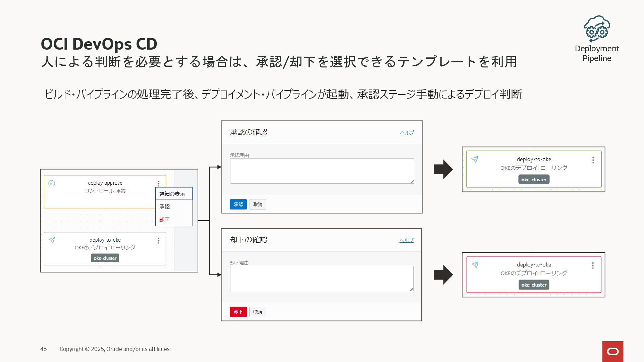Screen dimensions: 644x362
Task: Open ヘルプ link in 承認の確認 dialog
Action: pyautogui.click(x=407, y=133)
